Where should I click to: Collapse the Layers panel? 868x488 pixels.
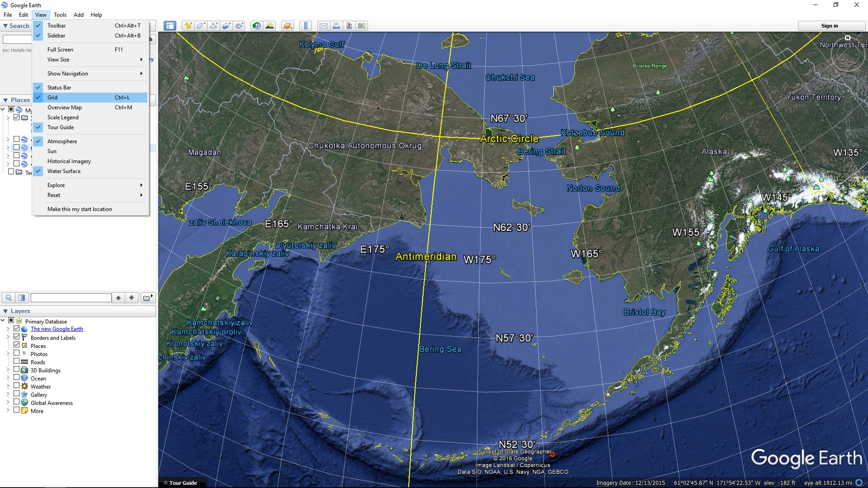(x=5, y=311)
